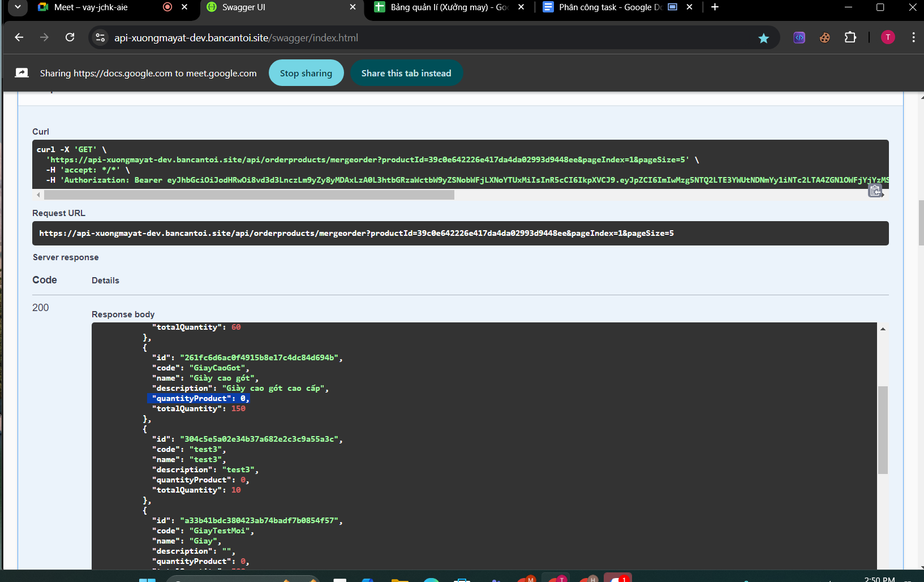Close the Swagger UI tab
924x582 pixels.
353,7
